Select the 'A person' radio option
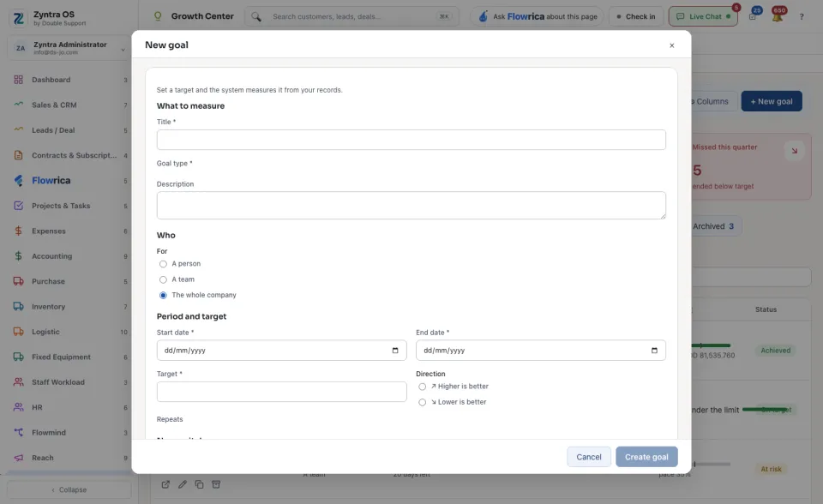The width and height of the screenshot is (823, 504). [163, 264]
